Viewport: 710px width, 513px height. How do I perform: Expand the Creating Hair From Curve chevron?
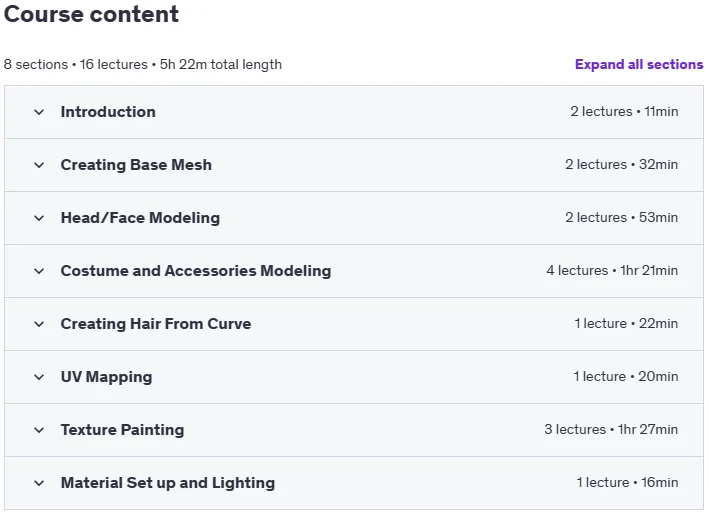[x=39, y=324]
